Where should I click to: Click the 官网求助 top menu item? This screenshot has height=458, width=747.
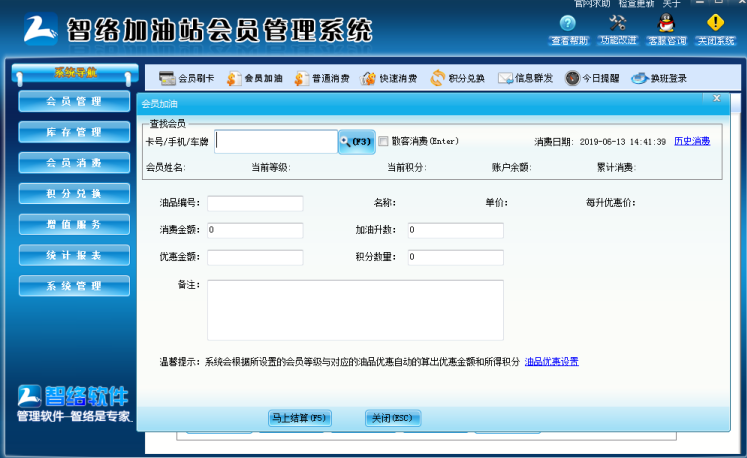(592, 4)
